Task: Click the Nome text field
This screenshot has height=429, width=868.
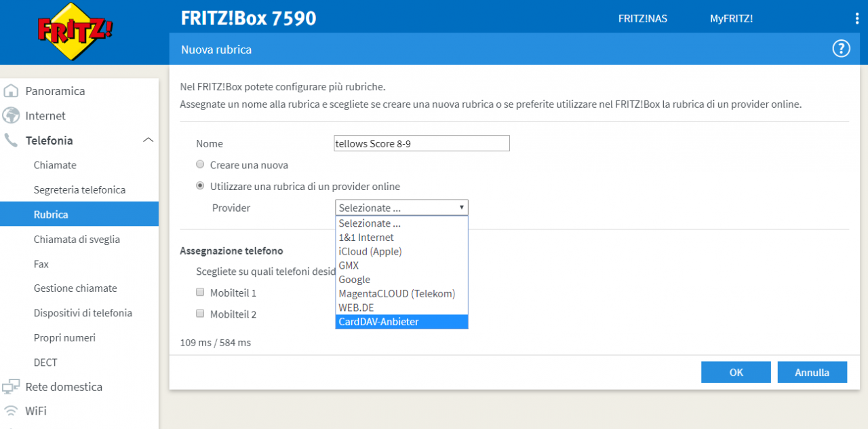Action: 422,143
